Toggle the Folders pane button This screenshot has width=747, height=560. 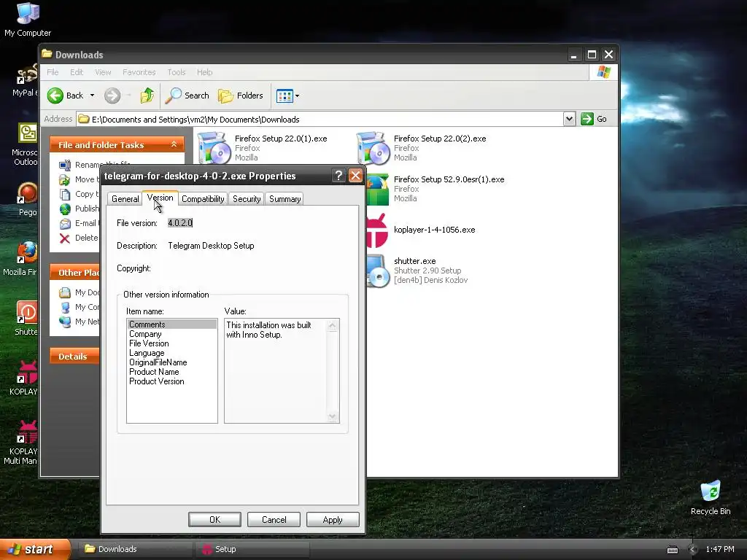(x=241, y=96)
